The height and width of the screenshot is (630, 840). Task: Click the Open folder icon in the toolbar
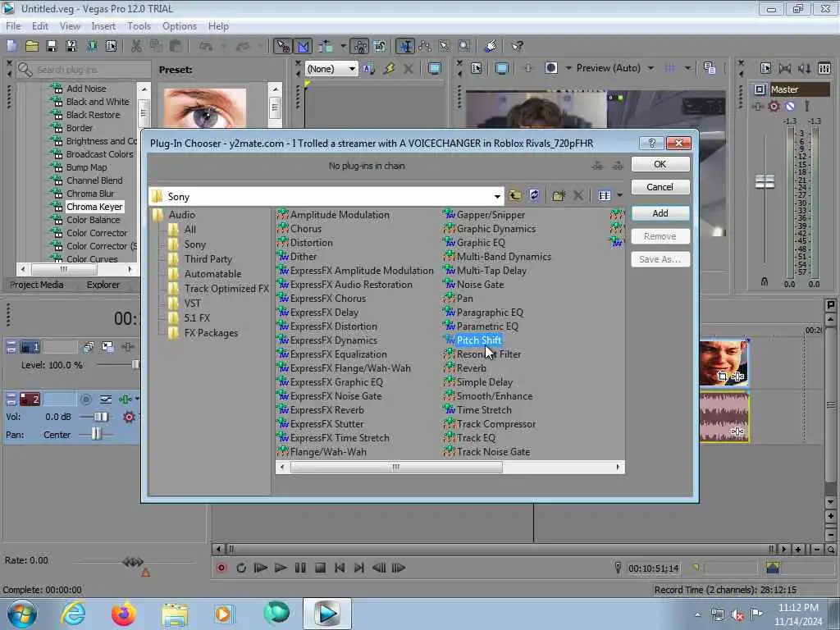pos(32,46)
